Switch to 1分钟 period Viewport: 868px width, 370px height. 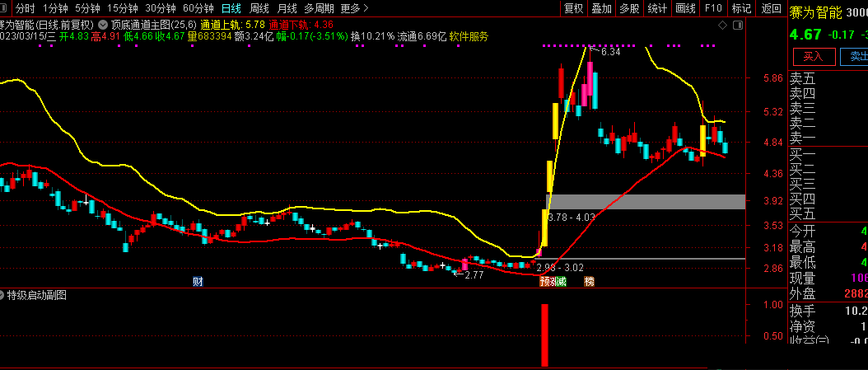(x=56, y=8)
